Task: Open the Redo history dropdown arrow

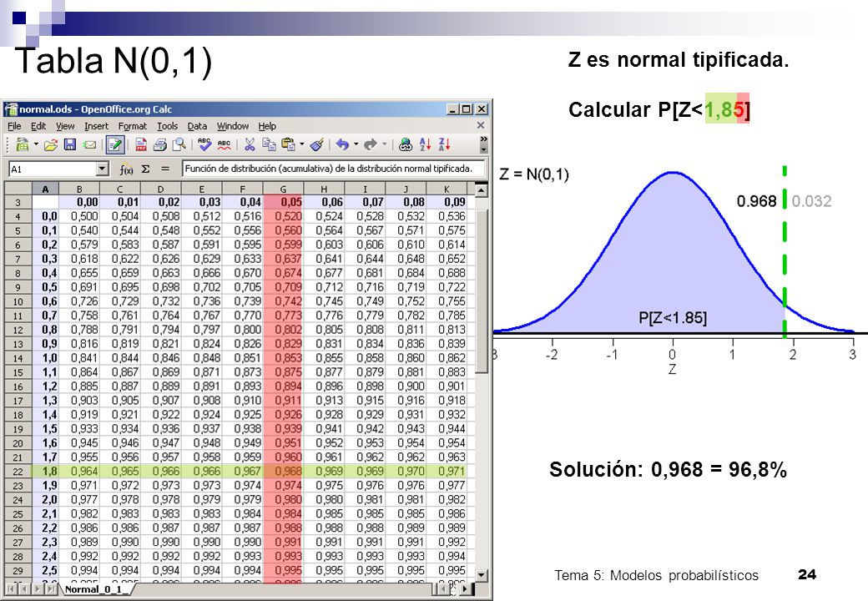Action: [x=384, y=144]
